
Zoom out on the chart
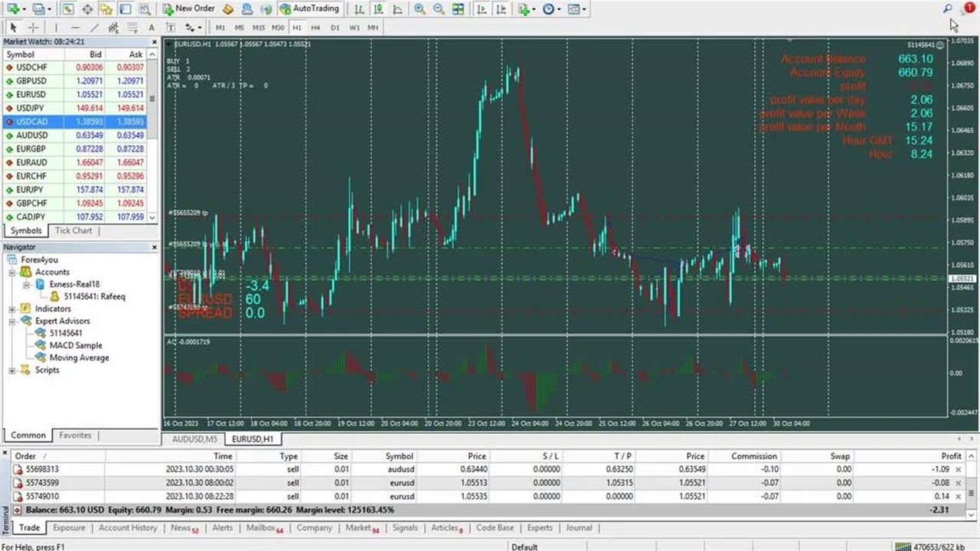tap(439, 9)
